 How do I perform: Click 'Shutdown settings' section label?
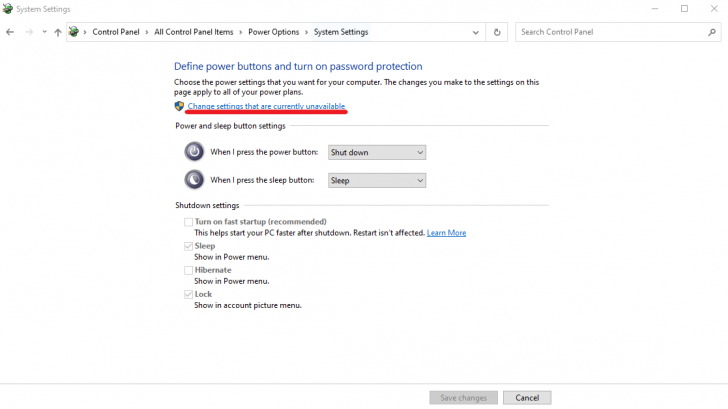(x=207, y=205)
